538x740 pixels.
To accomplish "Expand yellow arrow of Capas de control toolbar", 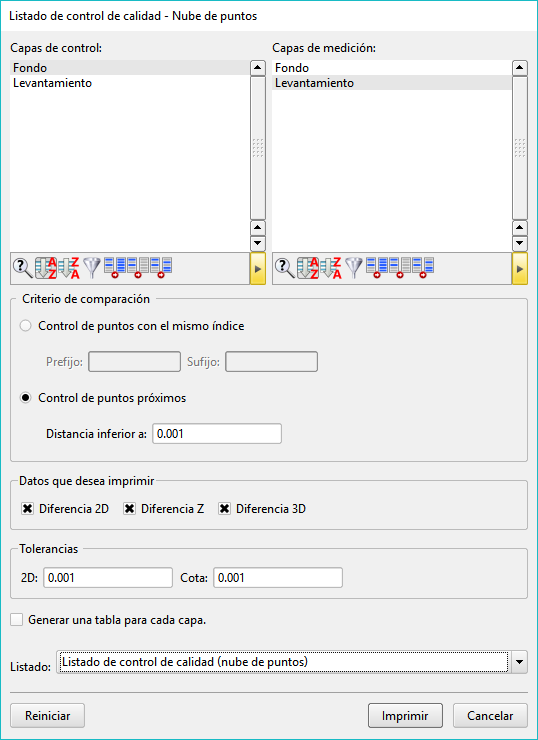I will point(258,269).
